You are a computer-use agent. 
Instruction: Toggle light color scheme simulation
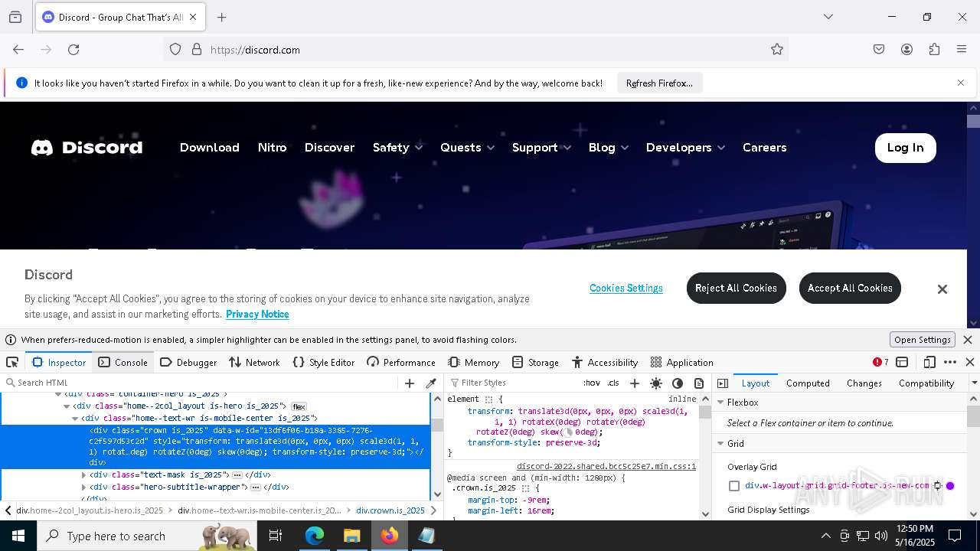pyautogui.click(x=656, y=383)
